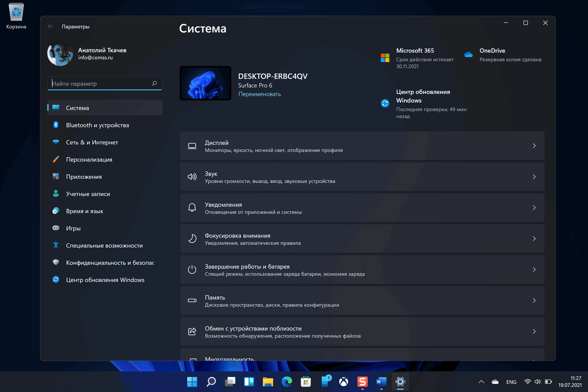
Task: Click the OneDrive cloud icon beside Резервная копия сделана
Action: 468,54
